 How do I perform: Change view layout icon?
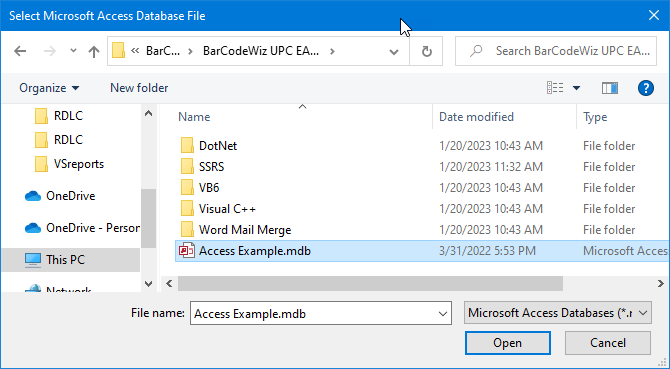pyautogui.click(x=555, y=88)
